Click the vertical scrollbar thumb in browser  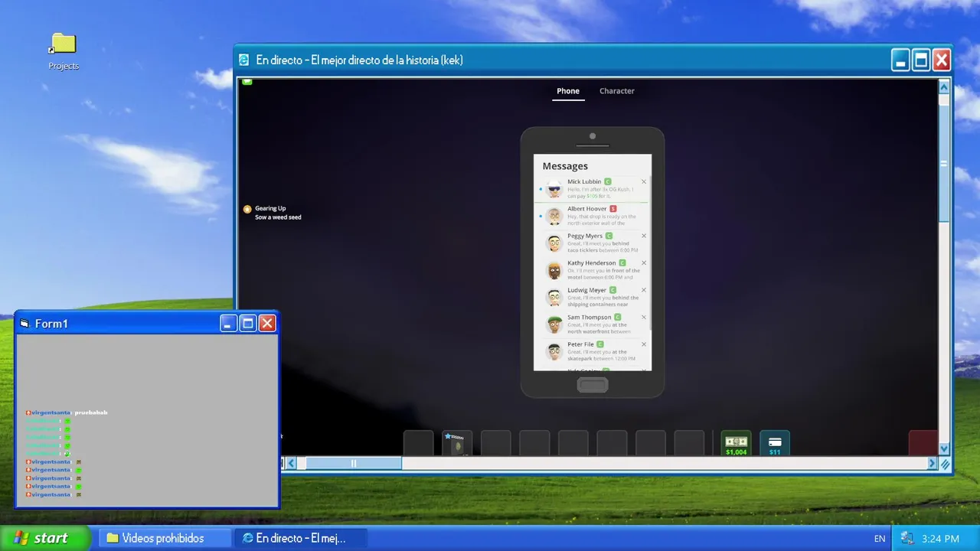[944, 164]
